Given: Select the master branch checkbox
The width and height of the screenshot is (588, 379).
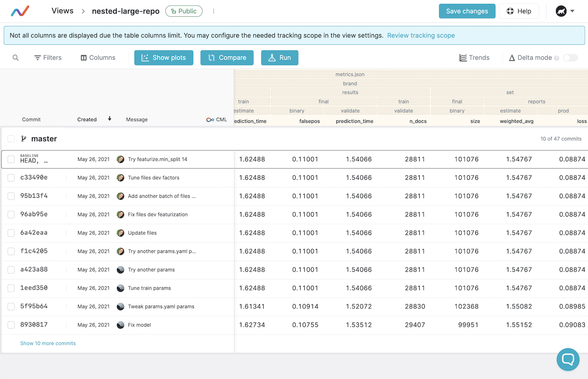Looking at the screenshot, I should 11,138.
